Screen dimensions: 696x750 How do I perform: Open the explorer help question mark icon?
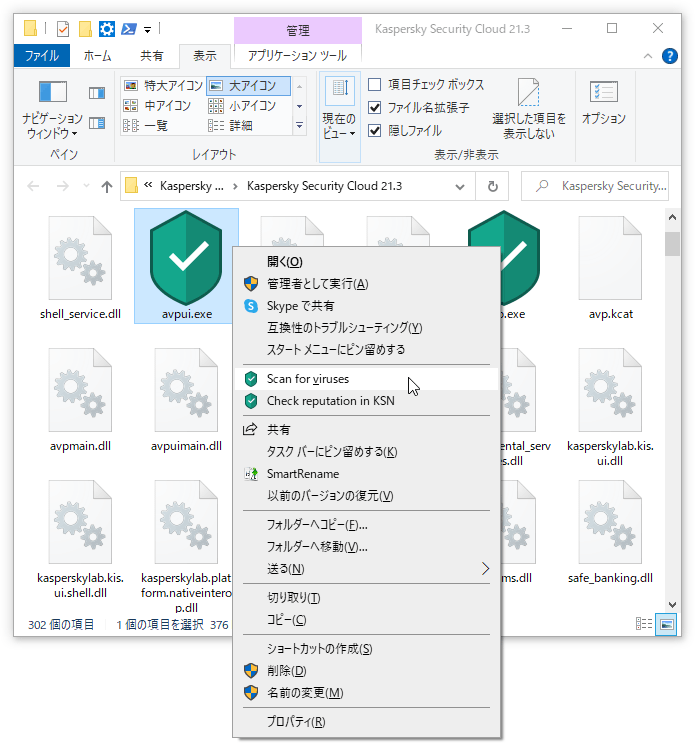pyautogui.click(x=669, y=56)
